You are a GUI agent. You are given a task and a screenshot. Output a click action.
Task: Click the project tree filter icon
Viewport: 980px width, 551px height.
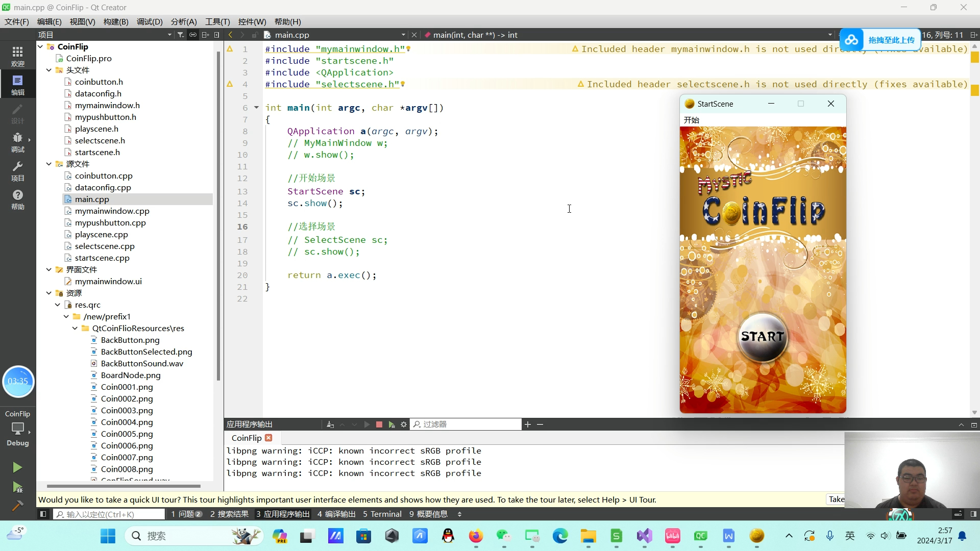pos(181,35)
